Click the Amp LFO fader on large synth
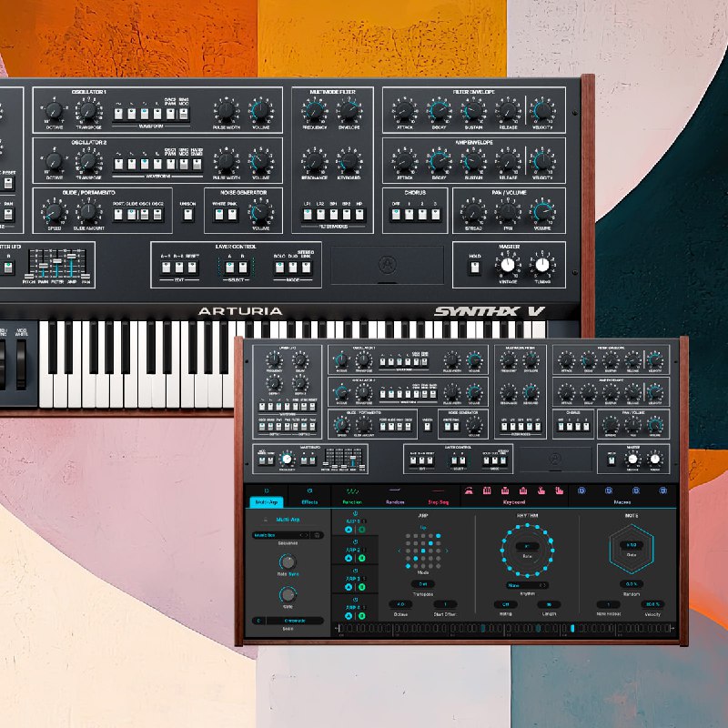The width and height of the screenshot is (728, 728). point(72,256)
